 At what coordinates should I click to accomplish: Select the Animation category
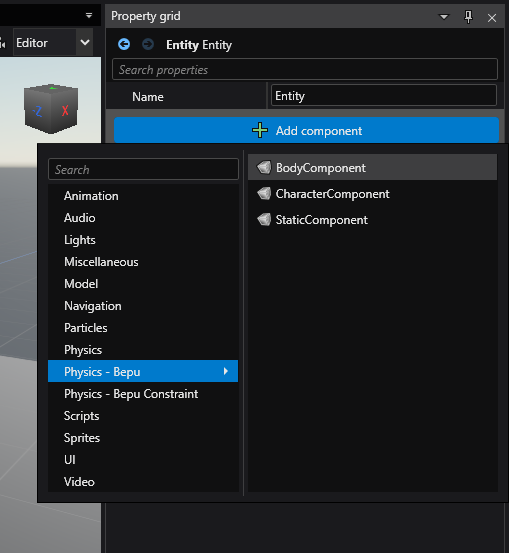pyautogui.click(x=143, y=196)
